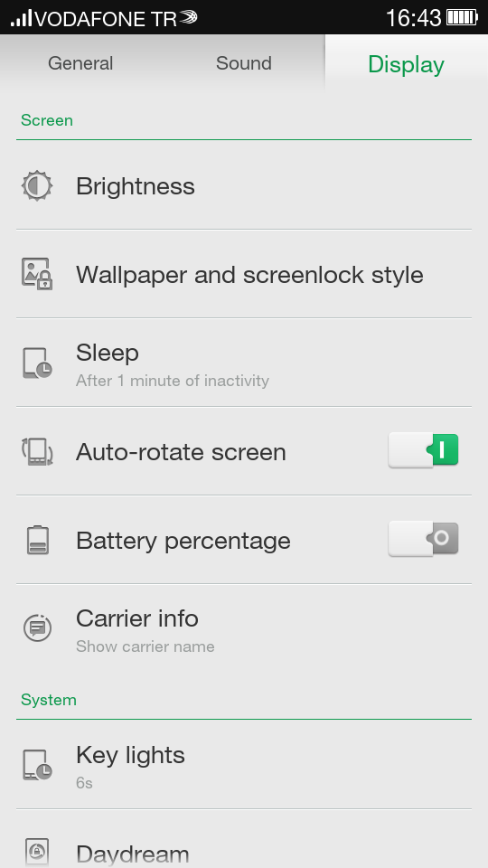Open Key lights 6s duration option
488x868 pixels.
[x=244, y=765]
